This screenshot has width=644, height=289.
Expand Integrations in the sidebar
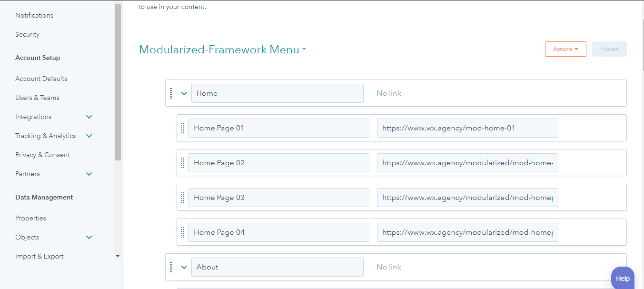pyautogui.click(x=89, y=117)
